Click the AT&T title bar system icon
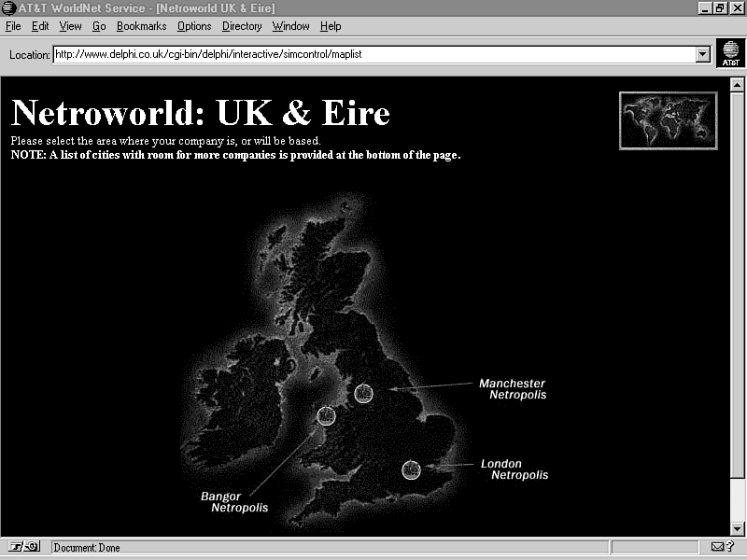The height and width of the screenshot is (560, 747). click(x=8, y=8)
